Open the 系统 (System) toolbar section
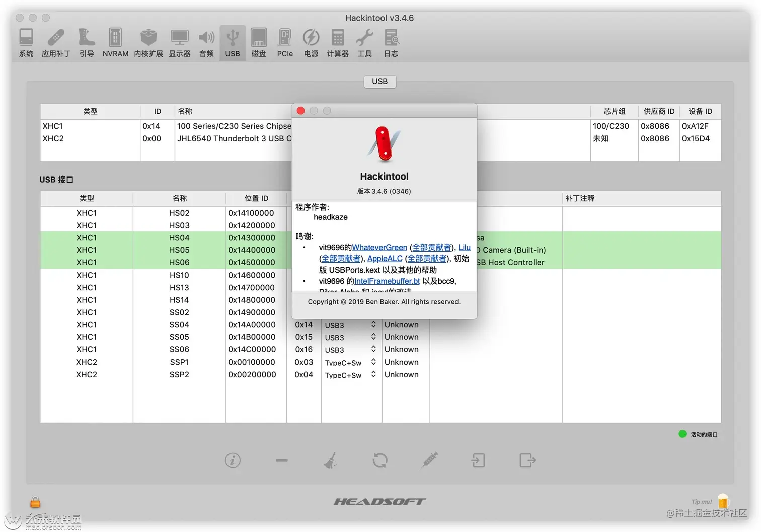Screen dimensions: 761x532 pyautogui.click(x=26, y=43)
